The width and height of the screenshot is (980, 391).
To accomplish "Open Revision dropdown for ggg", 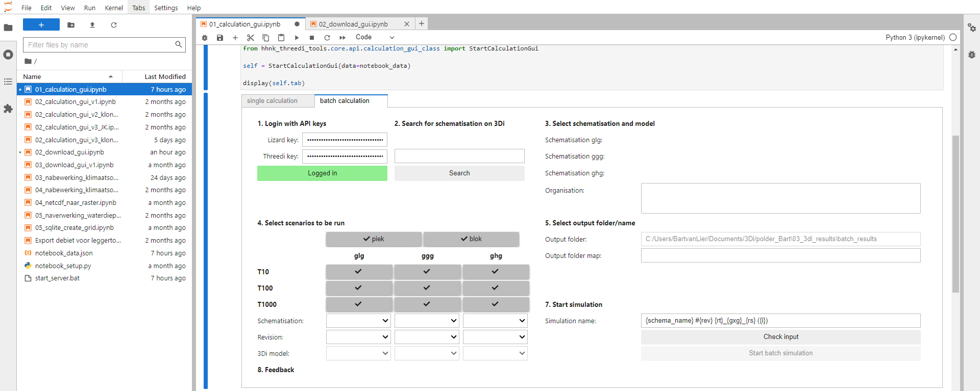I will [427, 337].
